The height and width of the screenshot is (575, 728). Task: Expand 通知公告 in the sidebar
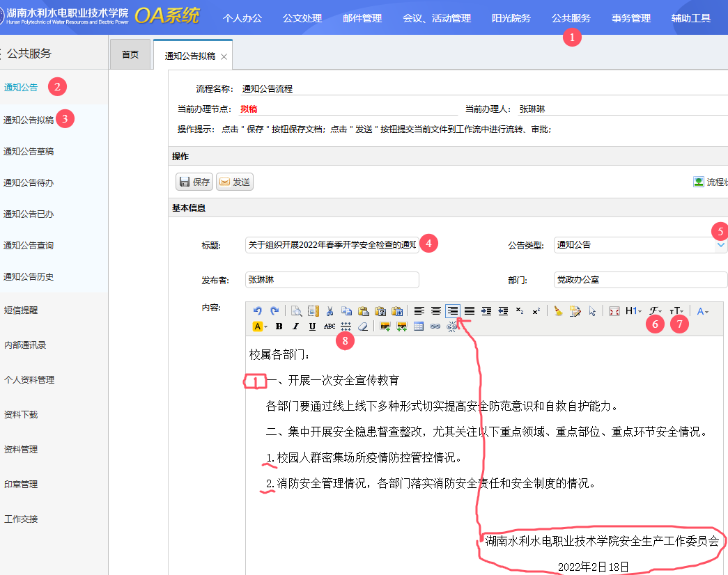point(21,87)
